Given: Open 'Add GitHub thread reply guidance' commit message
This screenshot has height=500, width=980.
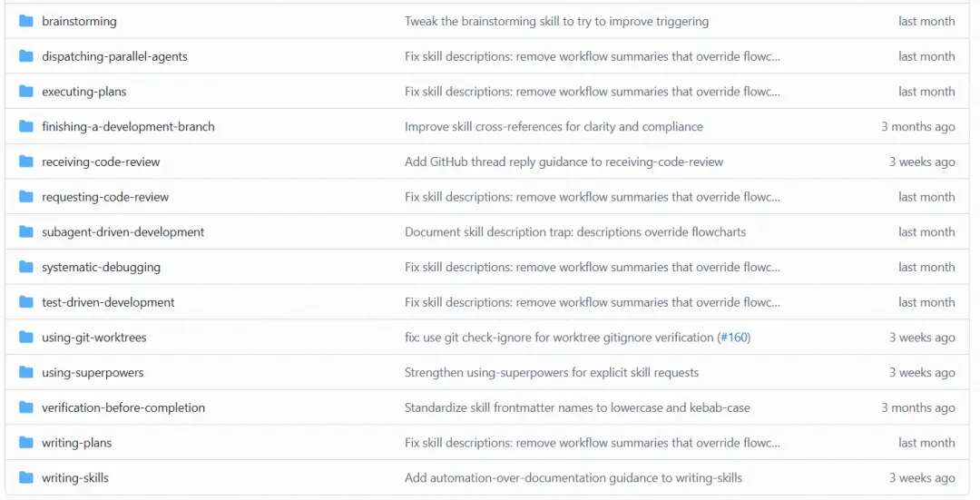Looking at the screenshot, I should [563, 162].
